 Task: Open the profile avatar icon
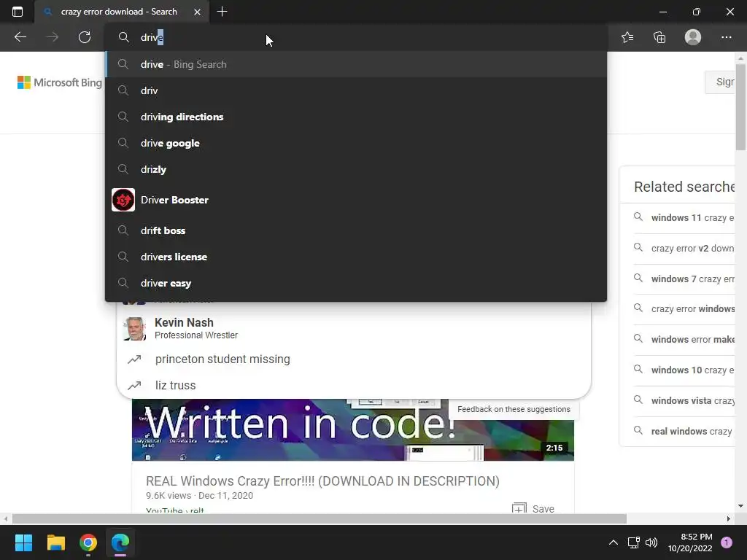[x=693, y=37]
